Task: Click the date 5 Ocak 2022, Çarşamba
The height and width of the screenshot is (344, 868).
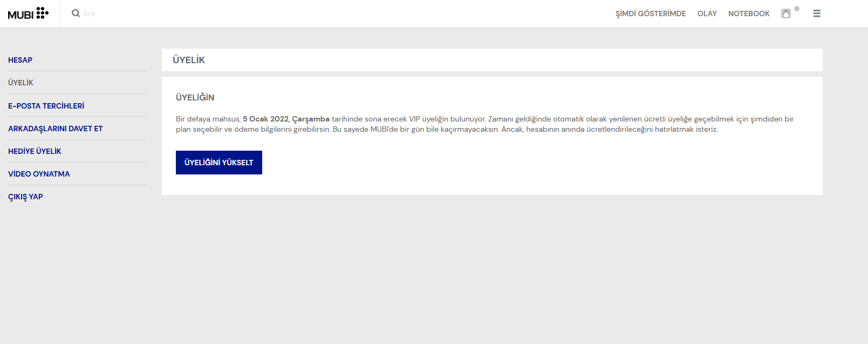Action: tap(286, 119)
